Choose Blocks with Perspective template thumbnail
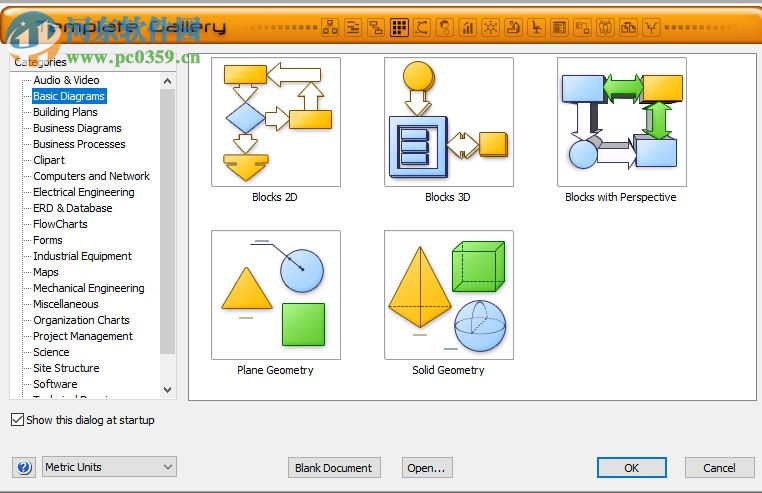The width and height of the screenshot is (762, 493). (622, 122)
